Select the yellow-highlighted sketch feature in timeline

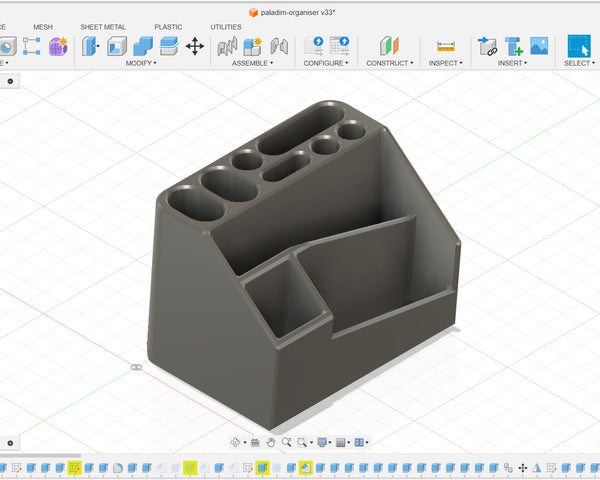tap(75, 468)
